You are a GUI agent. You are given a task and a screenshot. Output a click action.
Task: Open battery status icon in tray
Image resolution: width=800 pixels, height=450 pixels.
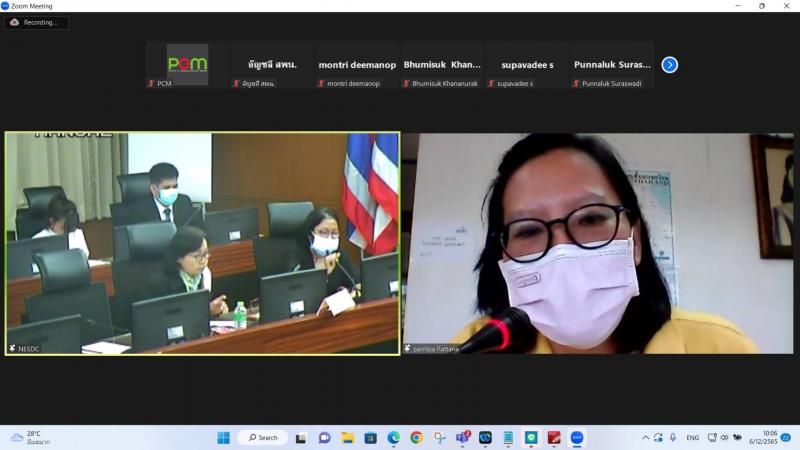pyautogui.click(x=737, y=438)
